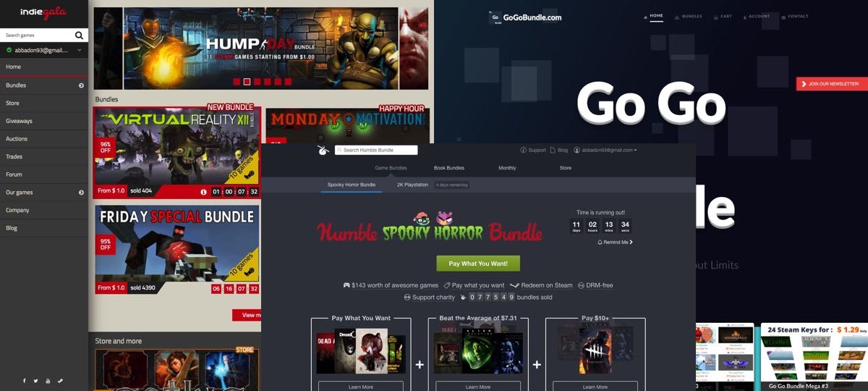Expand the abbadon93 account dropdown in IndieGala

[80, 50]
